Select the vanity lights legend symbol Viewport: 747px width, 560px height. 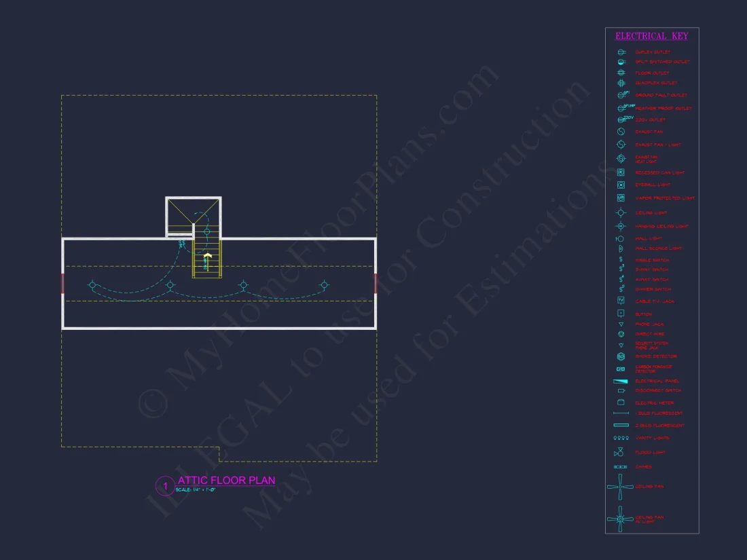(620, 438)
